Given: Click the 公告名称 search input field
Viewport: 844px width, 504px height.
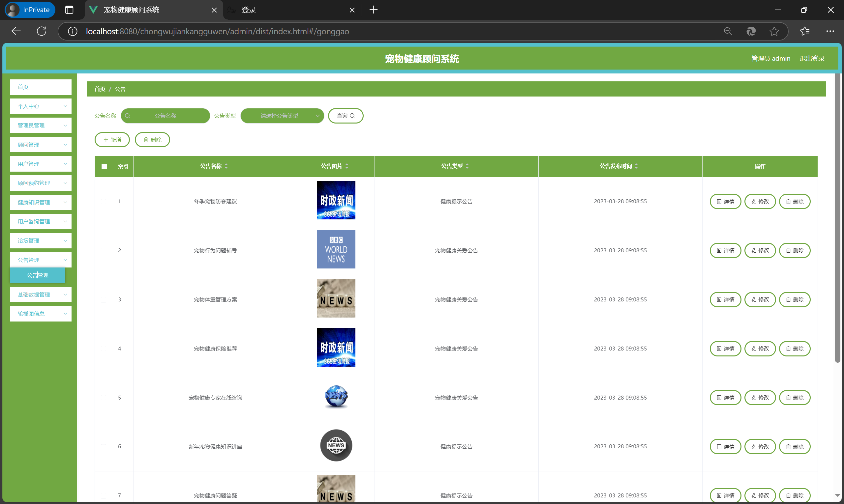Looking at the screenshot, I should point(166,116).
